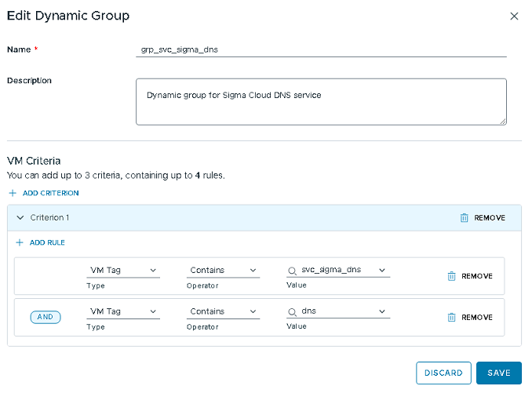The height and width of the screenshot is (393, 532).
Task: Click the search icon in svc_sigma_dns field
Action: [293, 271]
